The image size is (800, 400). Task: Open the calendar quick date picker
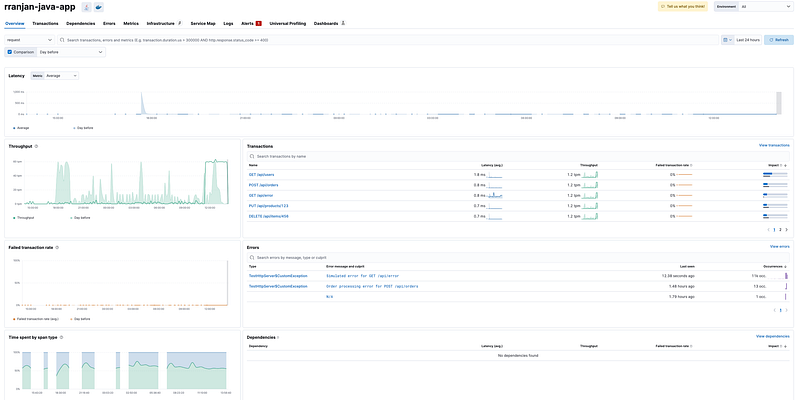[727, 40]
